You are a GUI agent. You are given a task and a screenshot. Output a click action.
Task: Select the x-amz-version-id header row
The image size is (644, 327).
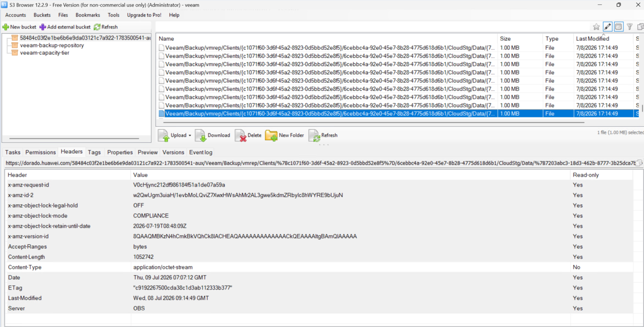point(319,236)
